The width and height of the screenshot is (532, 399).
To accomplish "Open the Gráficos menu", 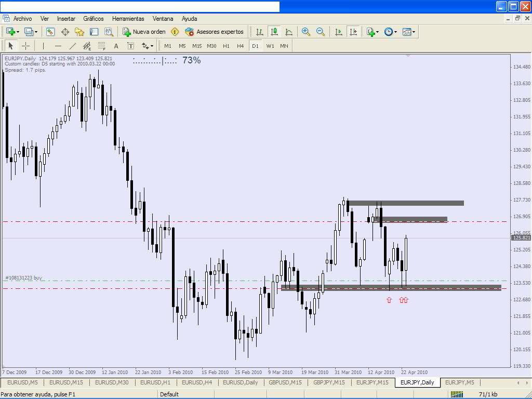I will (94, 19).
